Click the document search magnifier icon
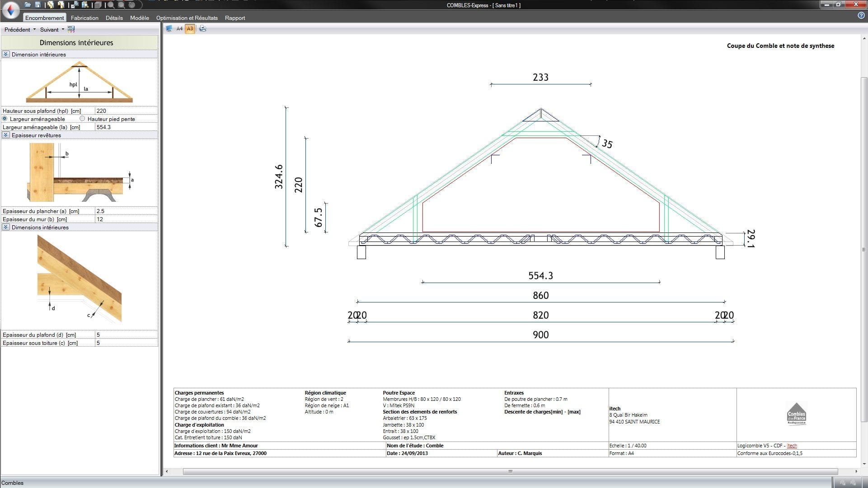The height and width of the screenshot is (488, 868). 85,5
